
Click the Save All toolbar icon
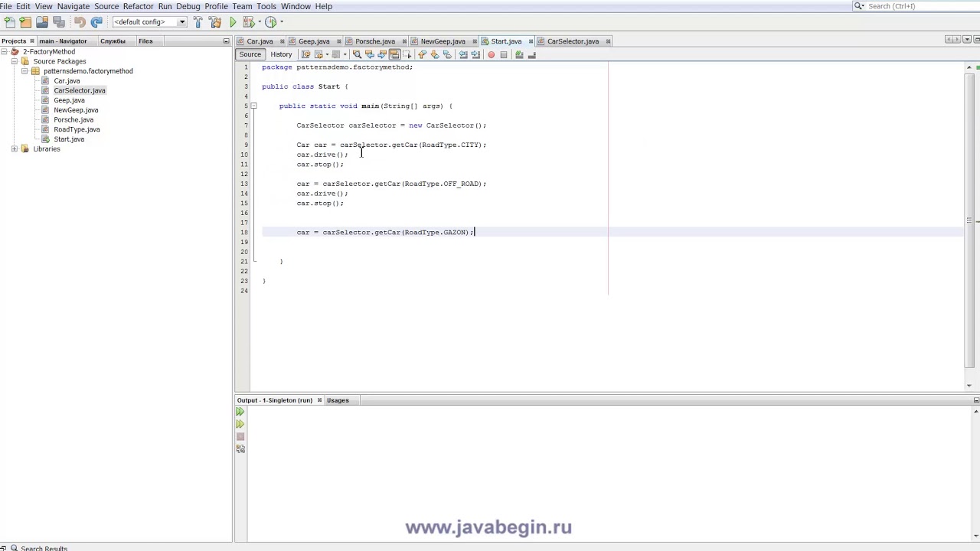coord(59,22)
